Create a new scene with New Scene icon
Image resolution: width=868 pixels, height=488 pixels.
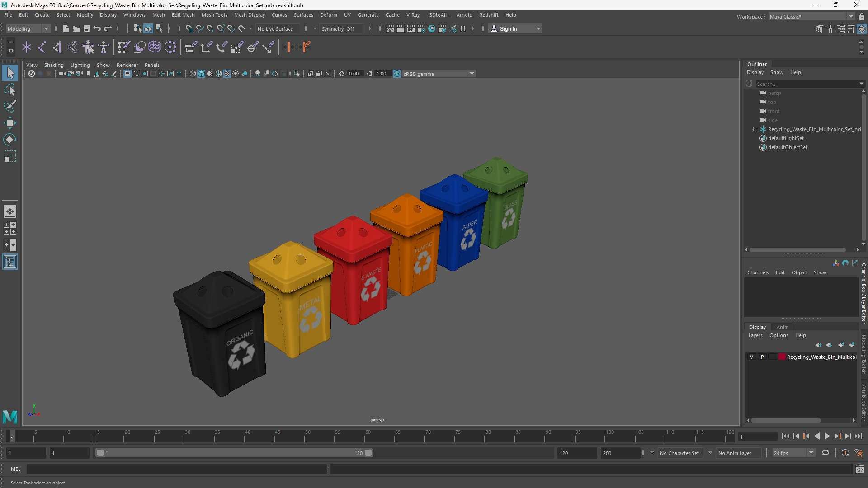[x=66, y=28]
